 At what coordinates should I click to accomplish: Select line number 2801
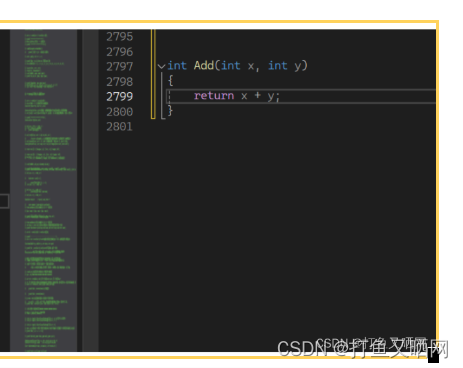pos(119,126)
